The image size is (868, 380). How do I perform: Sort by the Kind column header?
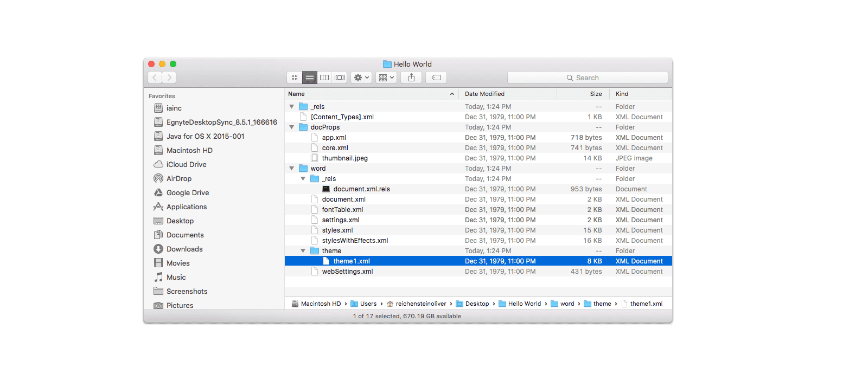pyautogui.click(x=622, y=94)
